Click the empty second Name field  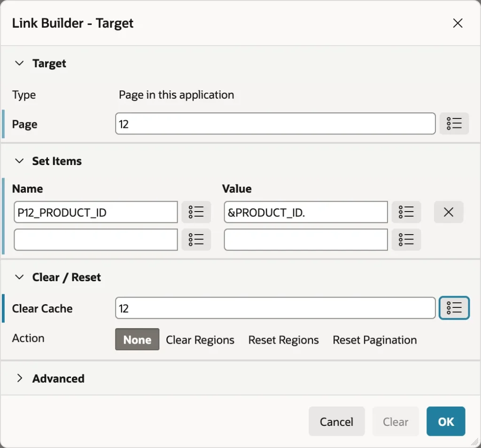click(96, 239)
